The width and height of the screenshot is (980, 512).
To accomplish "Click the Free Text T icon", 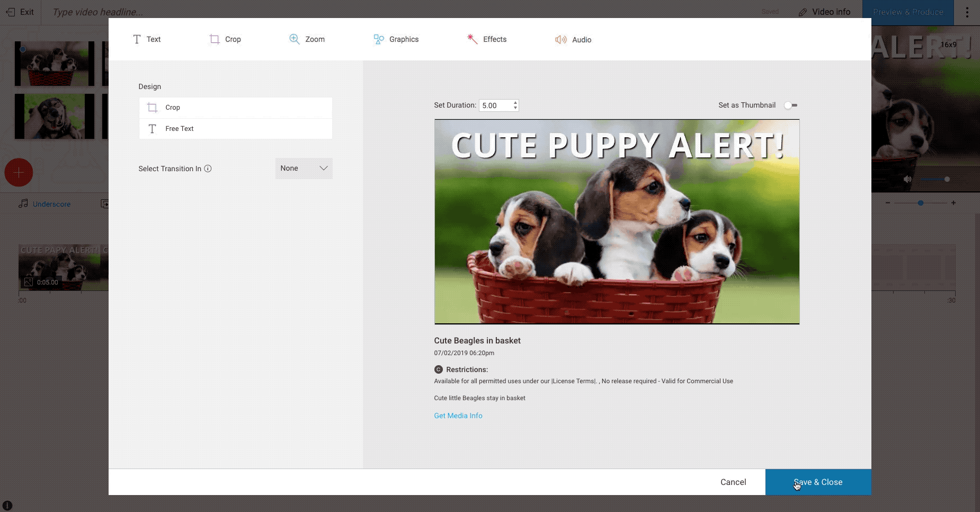I will [x=153, y=129].
